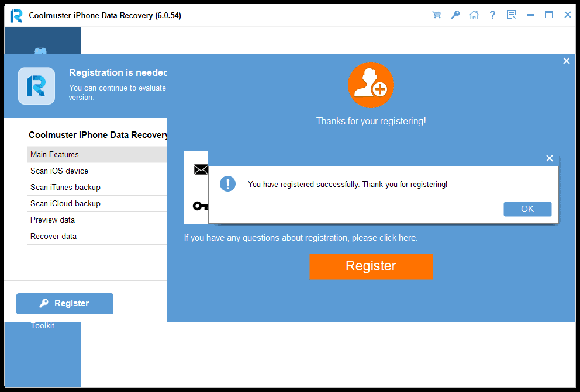Open the shopping cart purchase icon

tap(437, 15)
